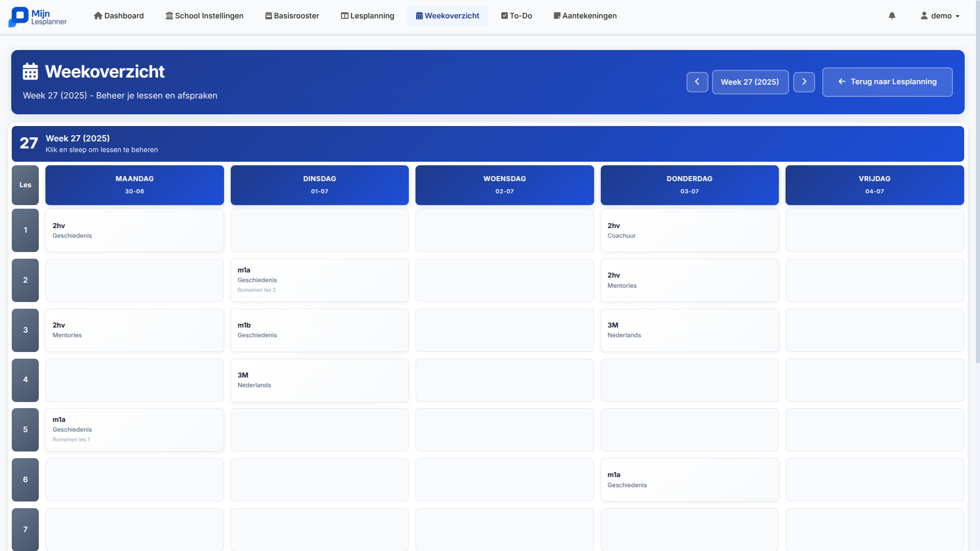980x551 pixels.
Task: Click the notification bell icon
Action: 892,16
